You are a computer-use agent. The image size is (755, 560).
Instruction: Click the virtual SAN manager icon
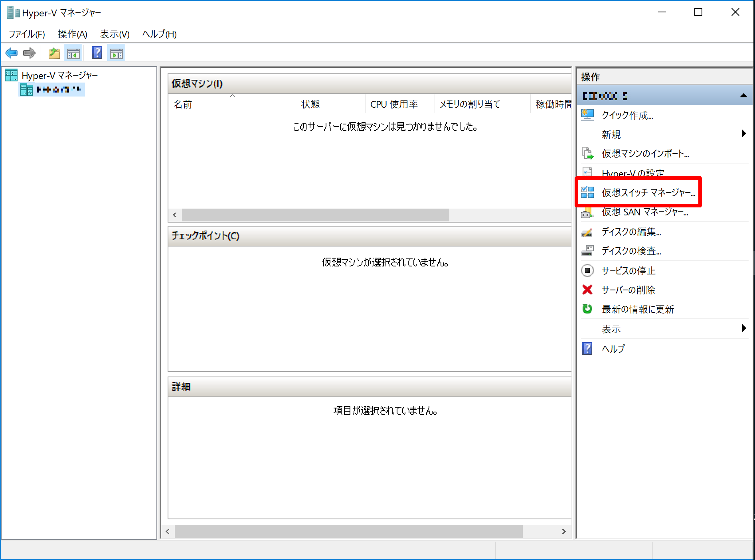587,212
